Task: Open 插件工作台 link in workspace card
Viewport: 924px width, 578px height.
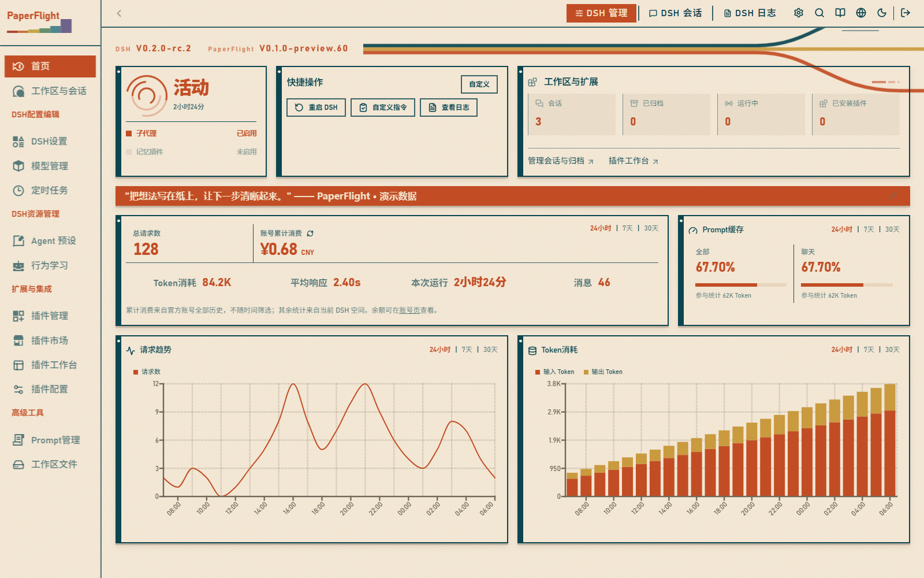Action: 634,161
